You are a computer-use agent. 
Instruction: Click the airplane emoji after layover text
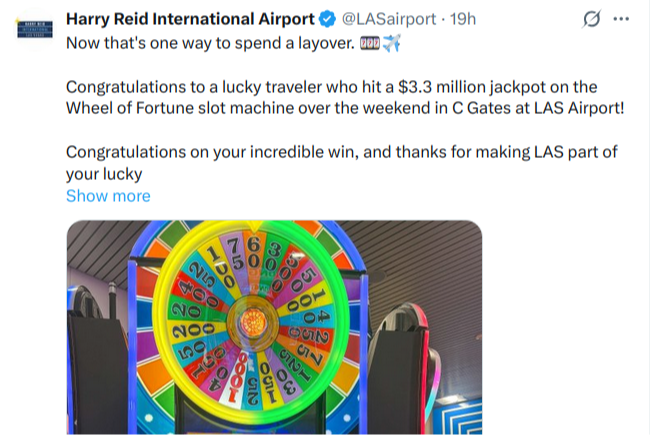[x=392, y=43]
